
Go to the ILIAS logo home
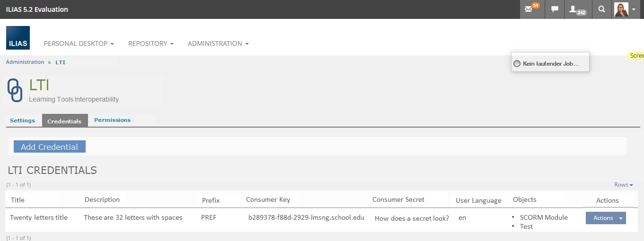pyautogui.click(x=18, y=38)
